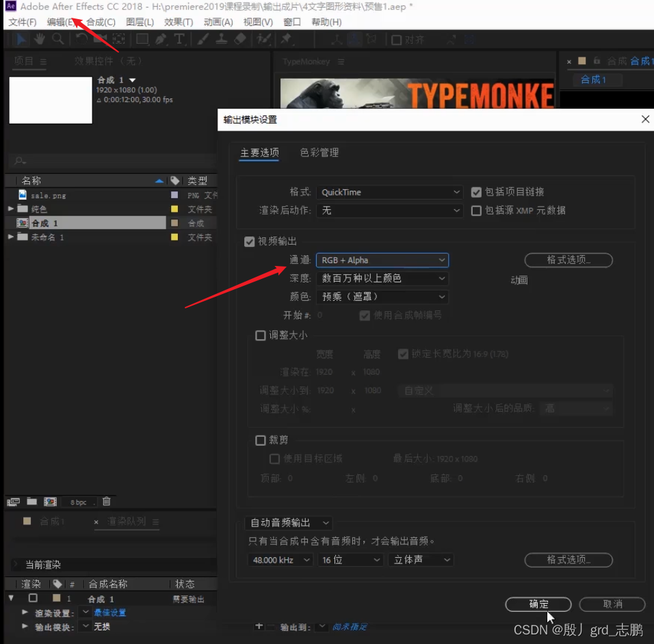Screen dimensions: 654x644
Task: Toggle 使用目标区域 checkbox
Action: coord(274,459)
